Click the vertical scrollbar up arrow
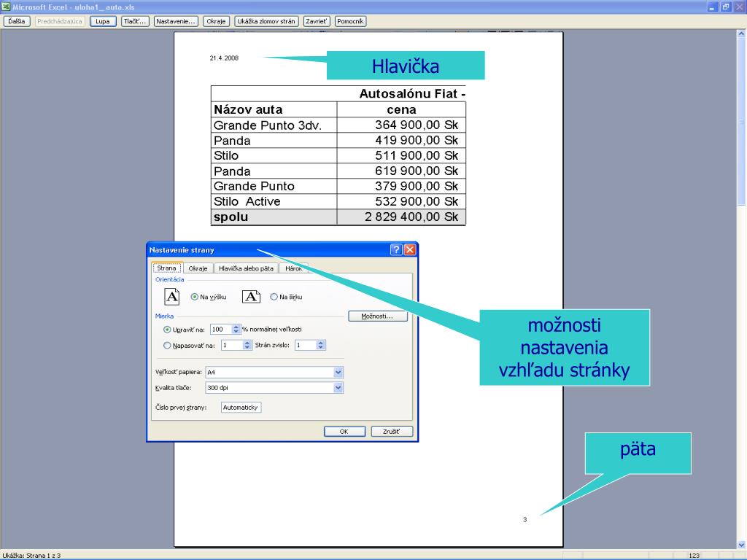The width and height of the screenshot is (747, 560). [741, 34]
